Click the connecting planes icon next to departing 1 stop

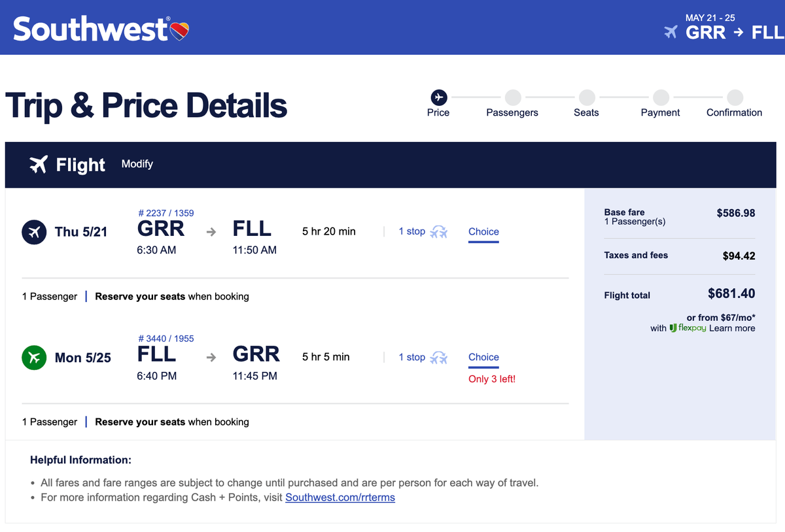click(x=439, y=232)
